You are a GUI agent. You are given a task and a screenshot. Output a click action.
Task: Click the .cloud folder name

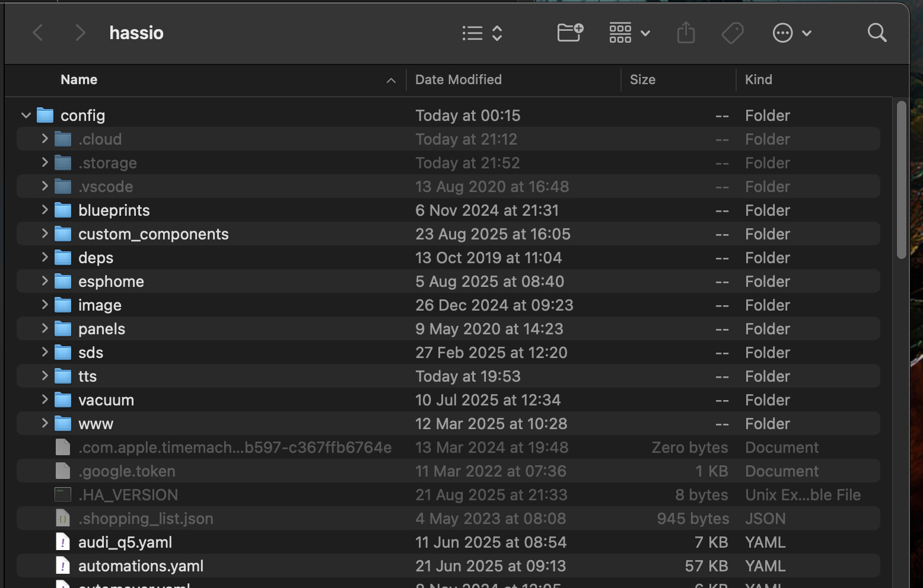tap(100, 139)
